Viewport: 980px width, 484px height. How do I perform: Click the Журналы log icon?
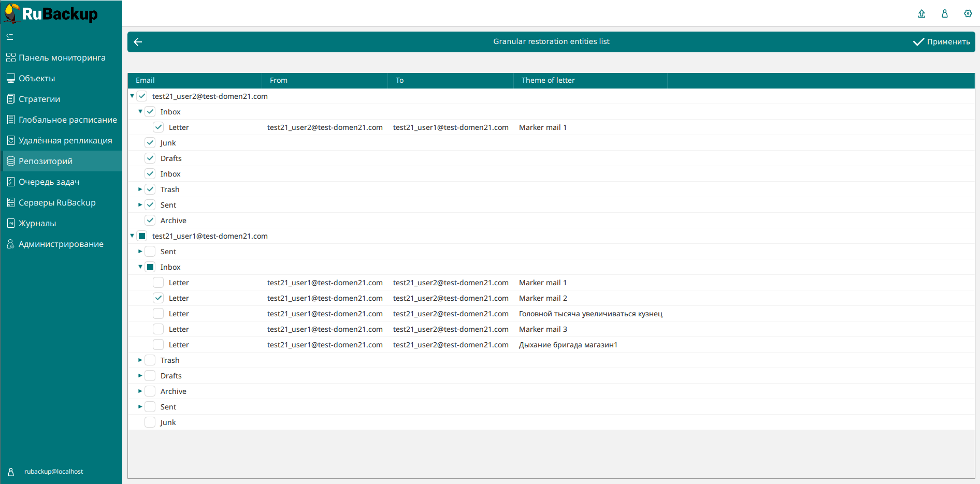click(x=10, y=223)
